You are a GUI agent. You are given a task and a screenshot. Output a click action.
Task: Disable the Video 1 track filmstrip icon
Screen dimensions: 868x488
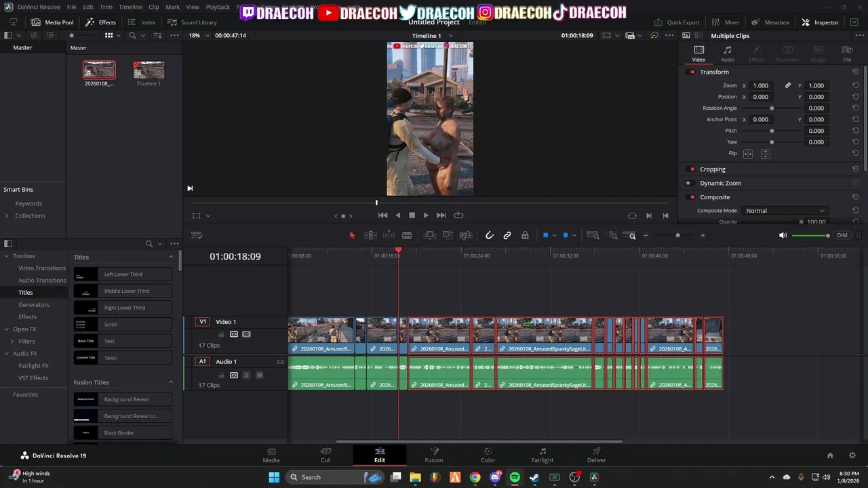pyautogui.click(x=246, y=334)
